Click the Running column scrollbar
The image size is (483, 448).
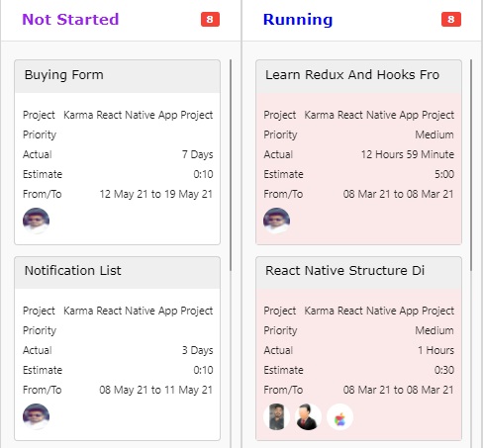pyautogui.click(x=471, y=165)
